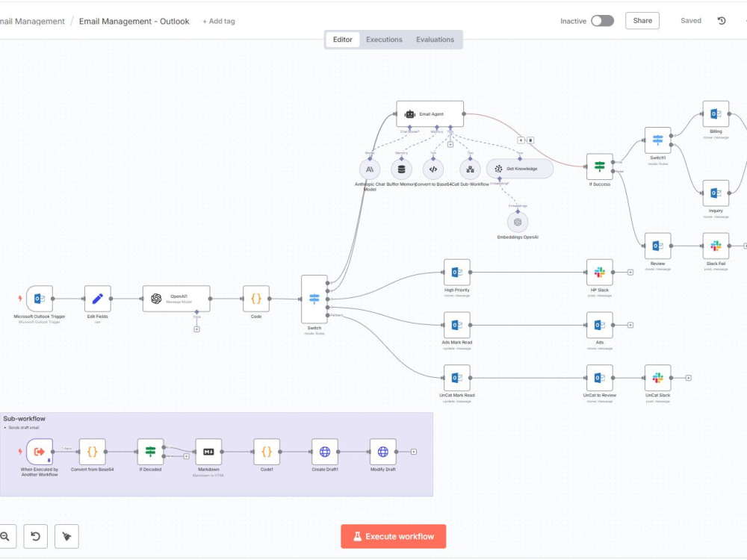747x560 pixels.
Task: Delete Email Agent connection trash icon
Action: [530, 140]
